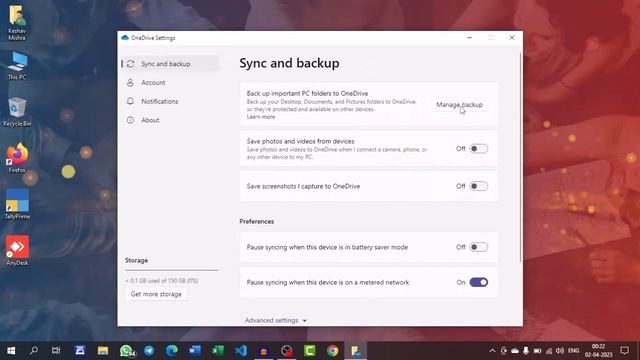Click the OneDrive settings window scrollbar
This screenshot has width=640, height=360.
click(x=520, y=157)
